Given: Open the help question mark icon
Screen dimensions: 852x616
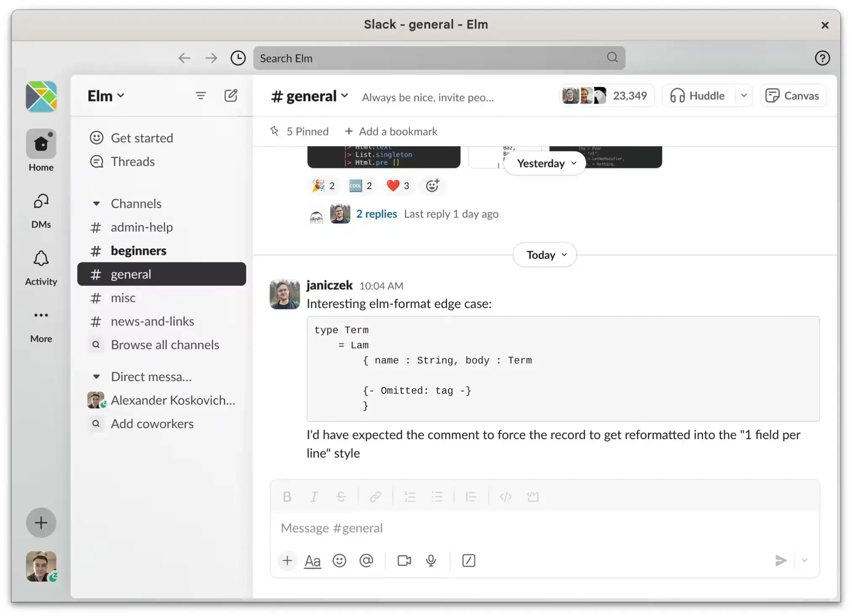Looking at the screenshot, I should [x=822, y=58].
